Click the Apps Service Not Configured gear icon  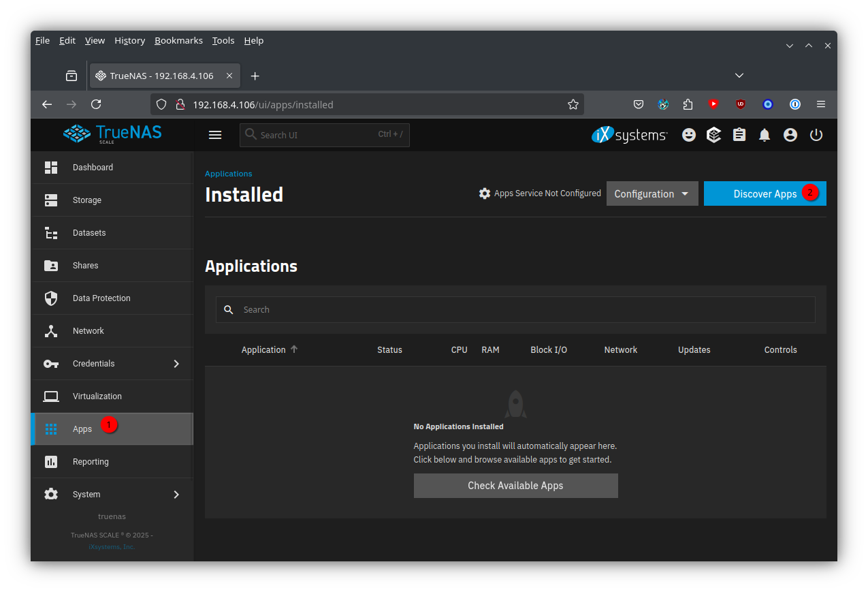coord(485,193)
